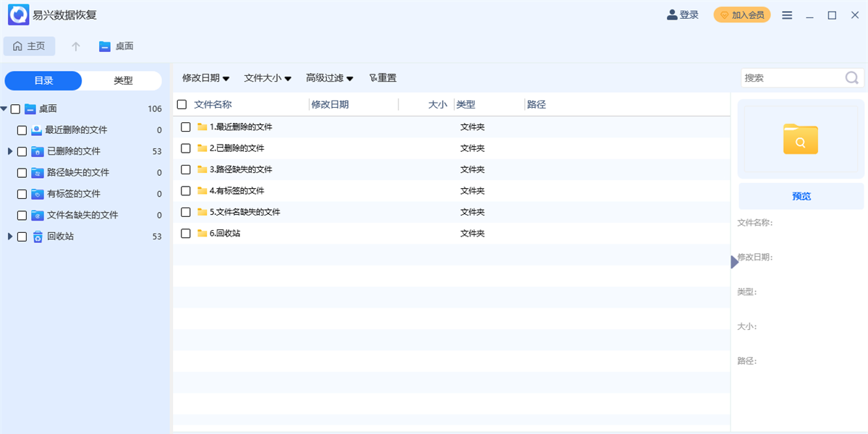Select the 4.有标签的文件 row name
The width and height of the screenshot is (868, 434).
point(237,190)
